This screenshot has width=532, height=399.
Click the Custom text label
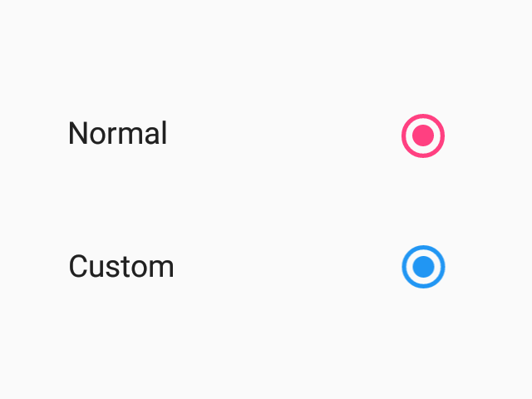(x=121, y=267)
